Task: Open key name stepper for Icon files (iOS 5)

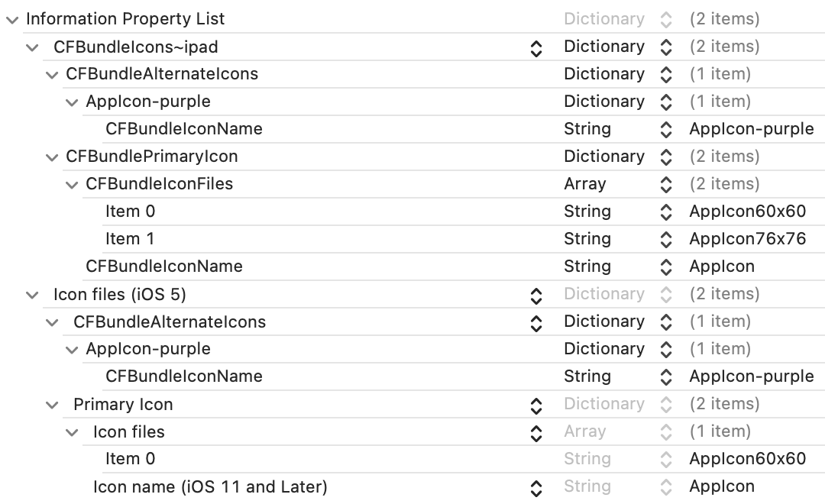Action: coord(536,296)
